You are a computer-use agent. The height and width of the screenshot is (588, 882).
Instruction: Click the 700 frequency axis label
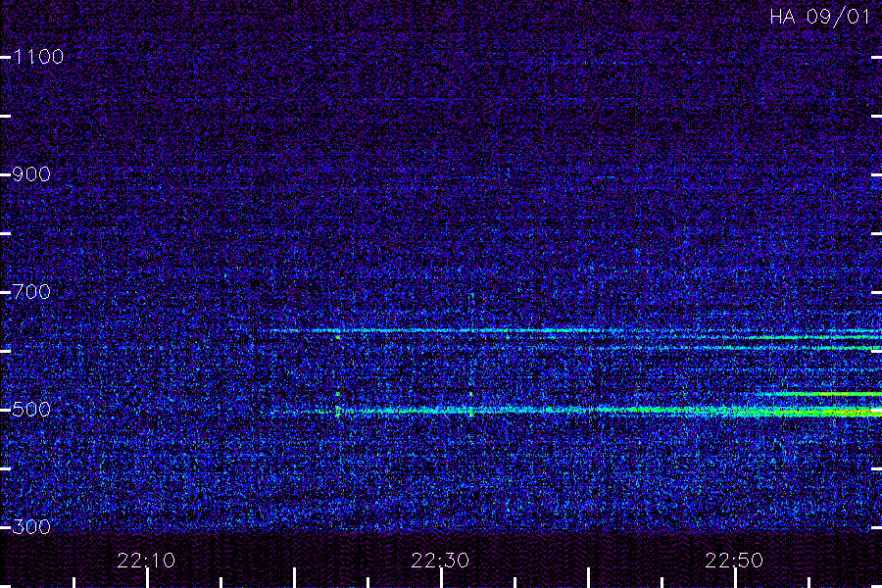pyautogui.click(x=31, y=291)
